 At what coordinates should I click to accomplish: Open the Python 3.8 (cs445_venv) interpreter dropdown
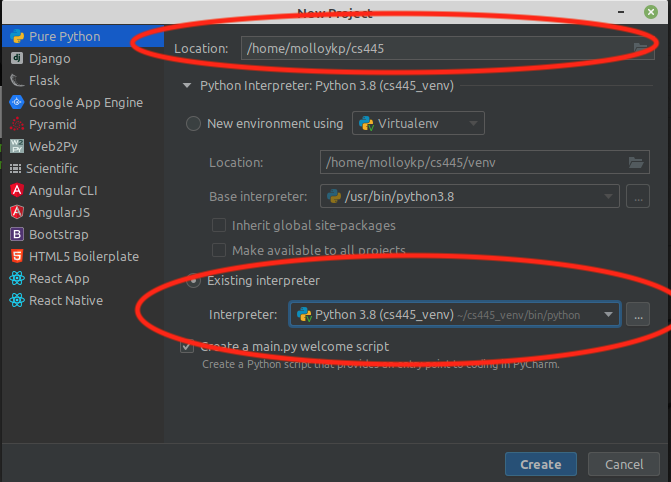click(x=454, y=315)
